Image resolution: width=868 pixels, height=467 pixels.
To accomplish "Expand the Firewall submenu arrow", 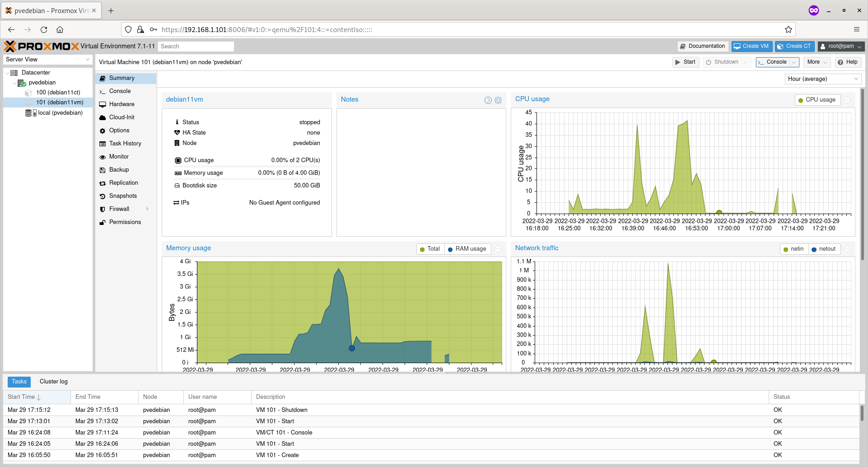I will 148,209.
